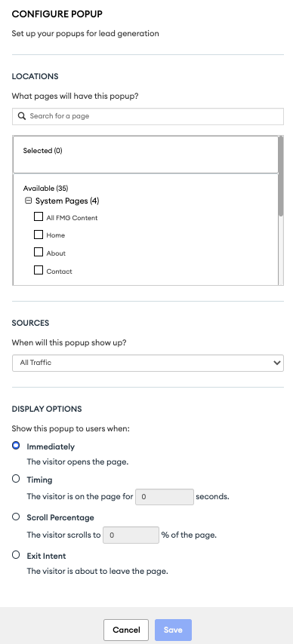Choose the Timing radio button

(x=16, y=479)
